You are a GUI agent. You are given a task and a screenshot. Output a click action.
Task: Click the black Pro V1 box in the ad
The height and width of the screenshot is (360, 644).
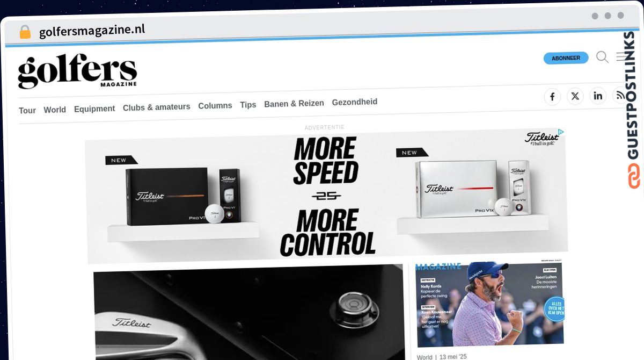tap(167, 197)
